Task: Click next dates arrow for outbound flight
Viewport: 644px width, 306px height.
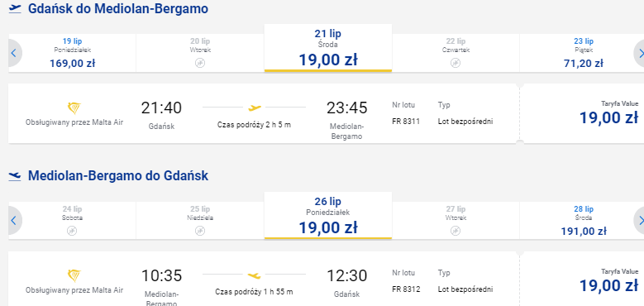Action: coord(639,53)
